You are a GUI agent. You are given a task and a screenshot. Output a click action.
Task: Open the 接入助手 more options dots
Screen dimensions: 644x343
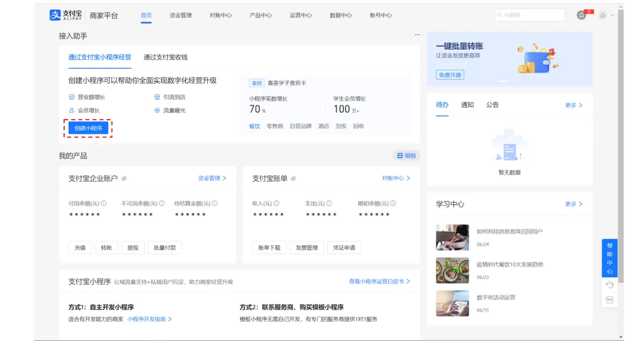(417, 34)
